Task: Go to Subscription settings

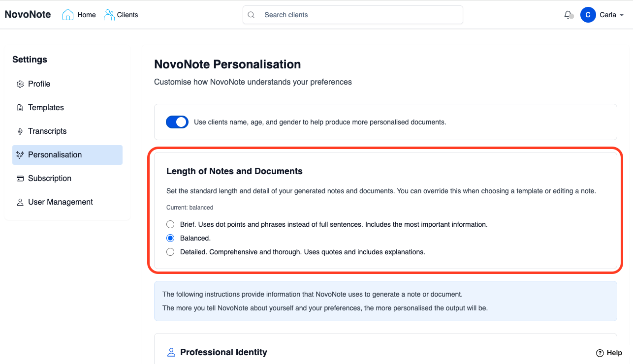Action: point(50,179)
